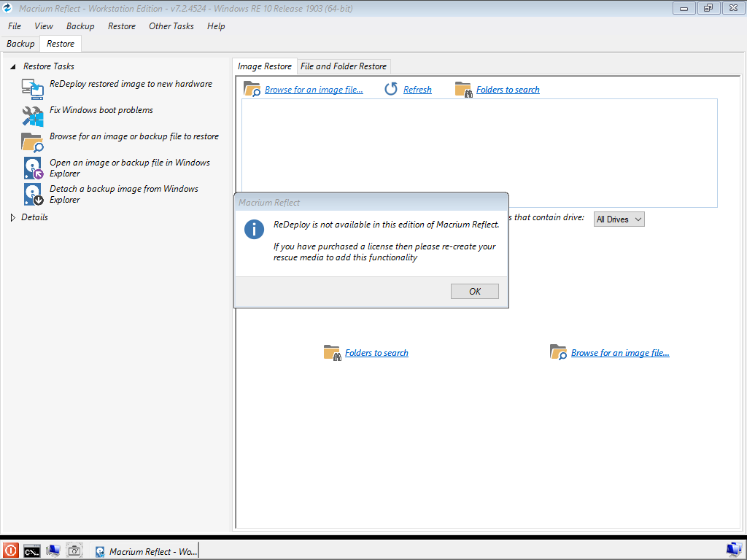Click the Fix Windows boot problems wrench icon
Image resolution: width=747 pixels, height=560 pixels.
click(x=32, y=115)
